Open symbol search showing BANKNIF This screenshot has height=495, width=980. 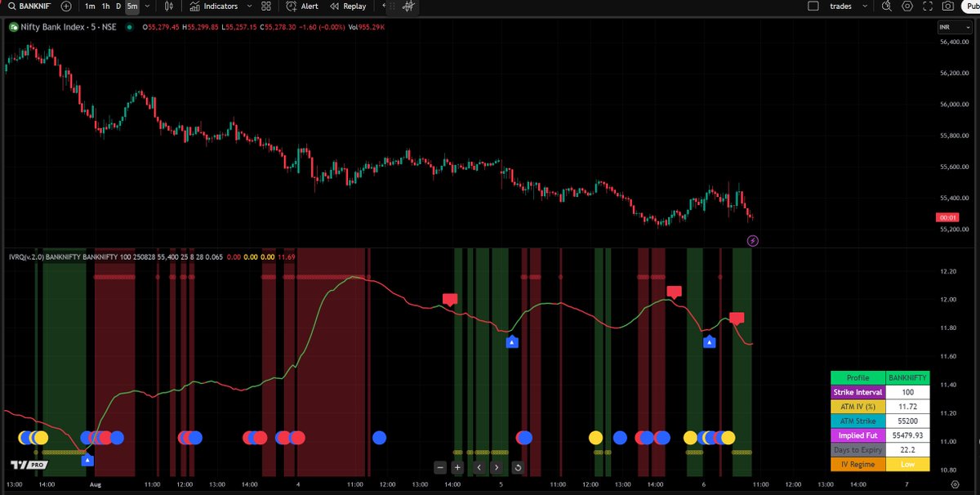coord(29,6)
